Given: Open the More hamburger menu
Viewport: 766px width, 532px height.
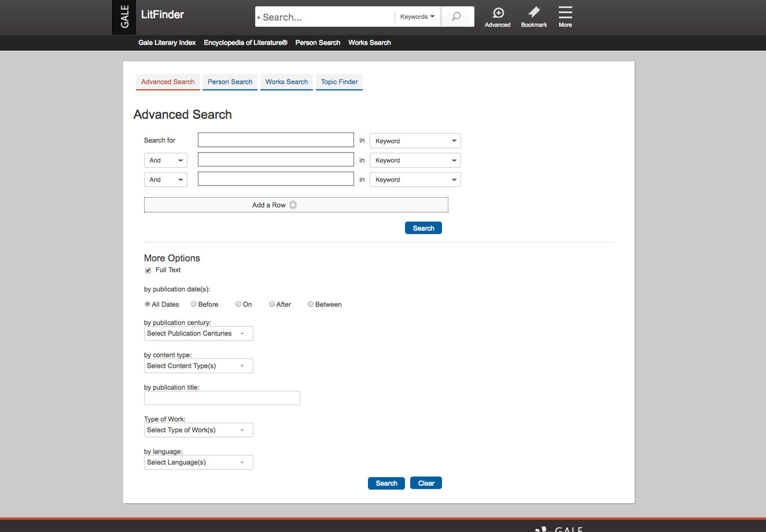Looking at the screenshot, I should point(565,17).
